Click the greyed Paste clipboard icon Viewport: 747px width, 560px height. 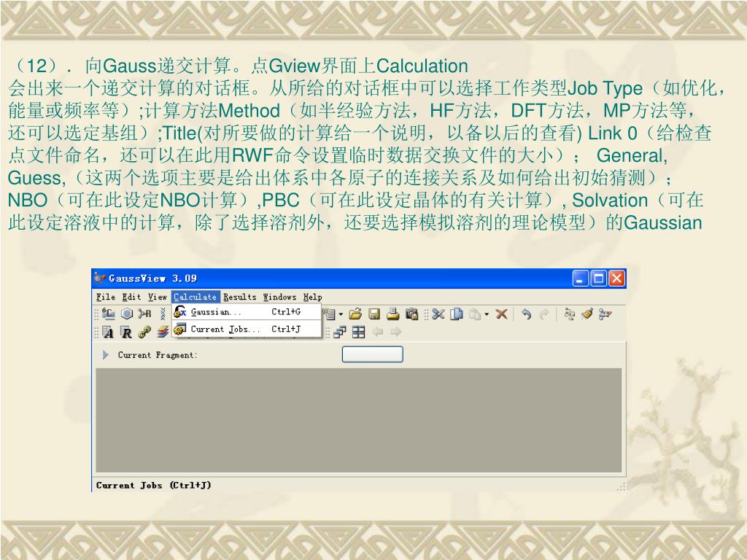[x=475, y=314]
